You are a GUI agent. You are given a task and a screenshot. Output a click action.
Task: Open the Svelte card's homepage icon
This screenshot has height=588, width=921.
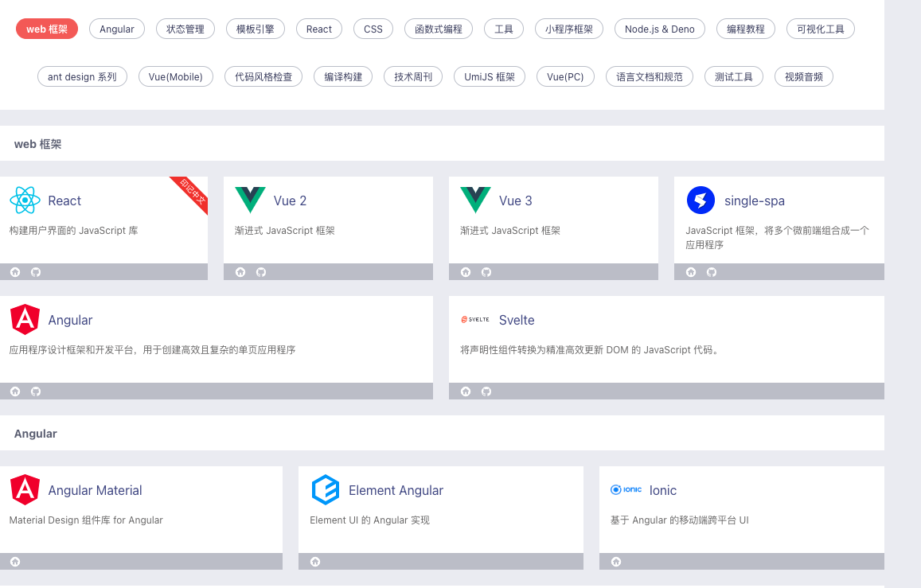point(466,391)
